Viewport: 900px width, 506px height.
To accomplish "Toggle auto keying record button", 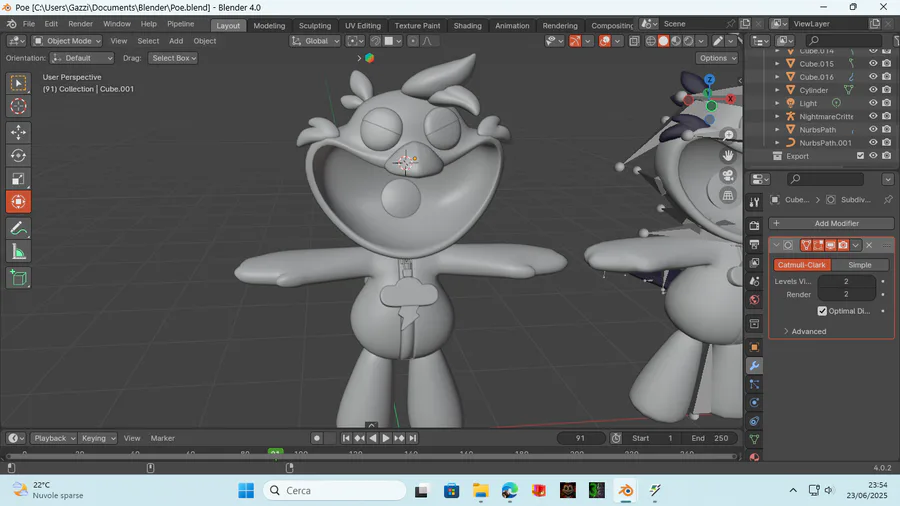I will [x=316, y=438].
